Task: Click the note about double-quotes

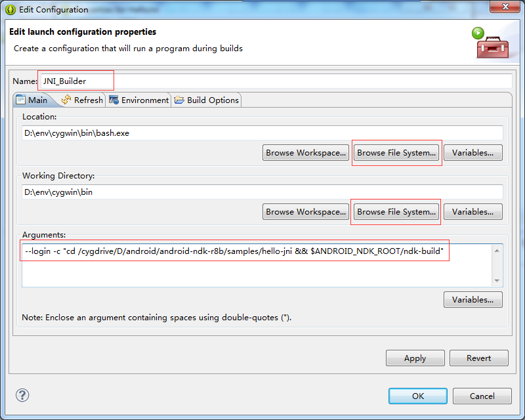Action: click(156, 317)
